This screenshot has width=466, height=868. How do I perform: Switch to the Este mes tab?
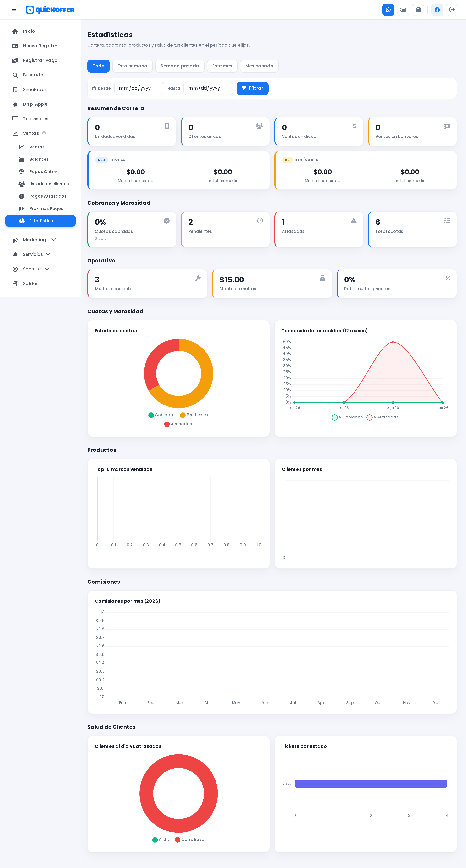point(222,66)
